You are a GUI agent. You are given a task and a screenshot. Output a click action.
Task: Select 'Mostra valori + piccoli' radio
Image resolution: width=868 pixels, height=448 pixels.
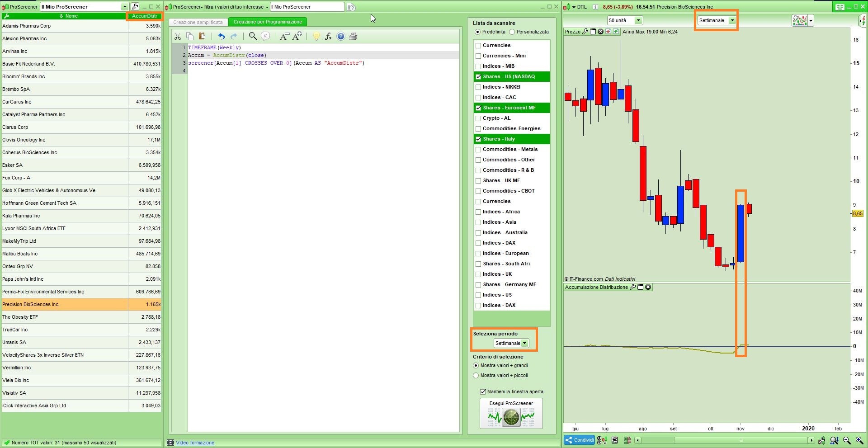(476, 375)
